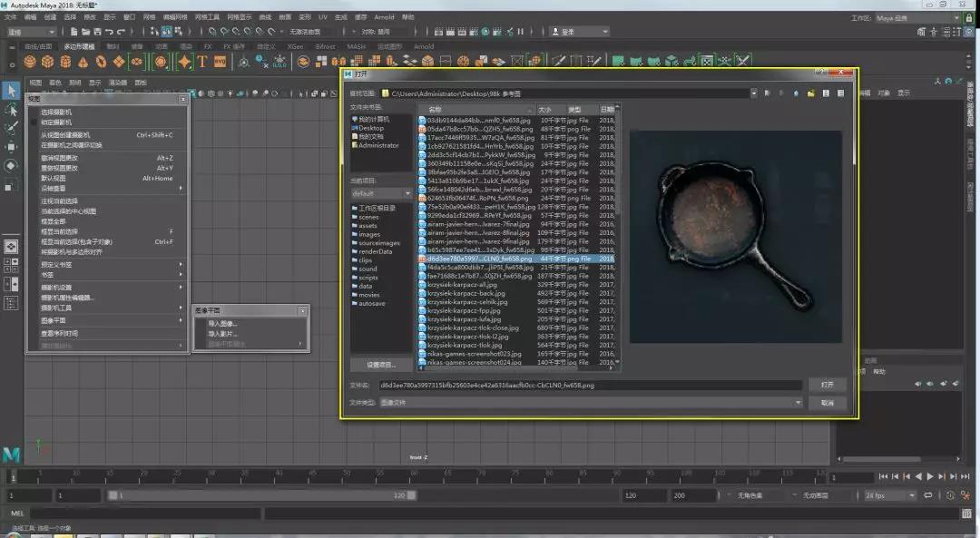Viewport: 980px width, 538px height.
Task: Click the Cancel button in file dialog
Action: coord(827,403)
